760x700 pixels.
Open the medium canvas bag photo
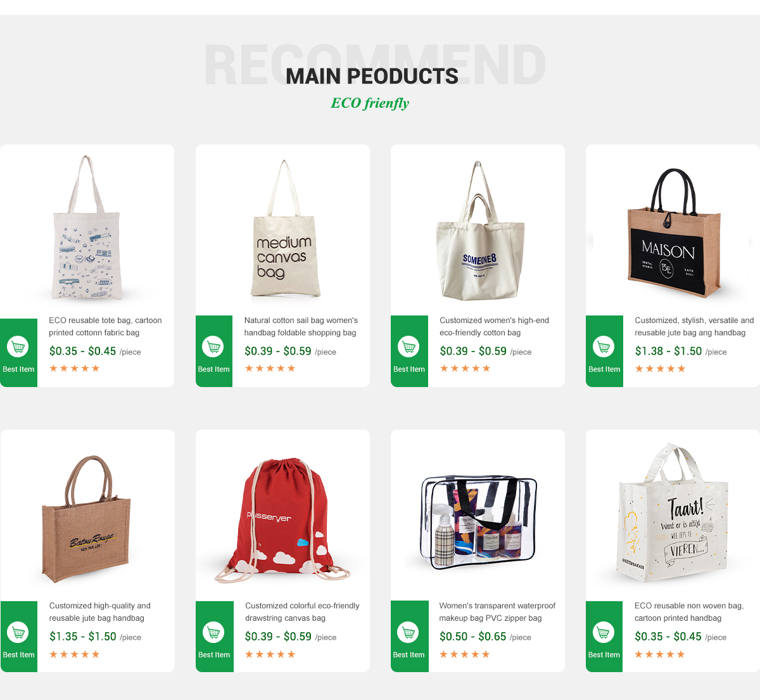(x=284, y=229)
